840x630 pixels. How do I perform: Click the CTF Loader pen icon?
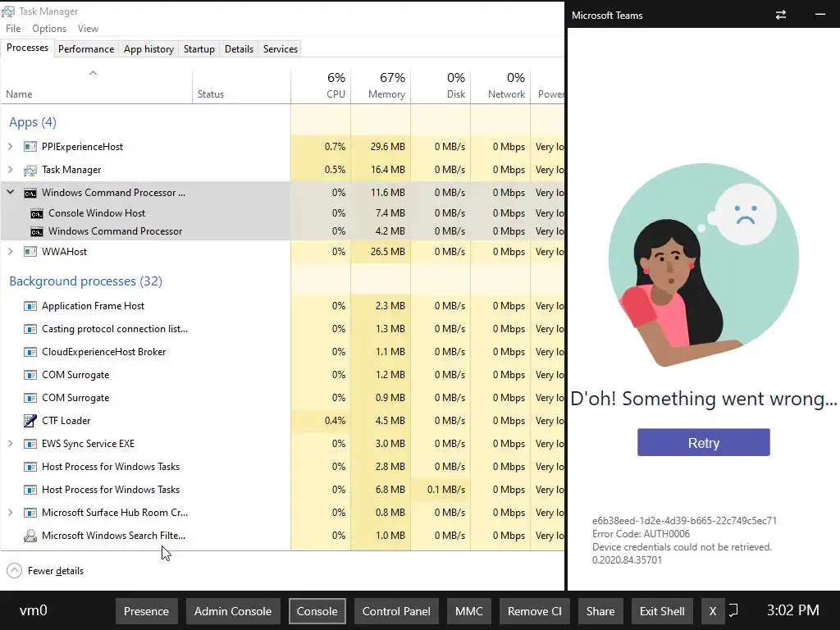[30, 421]
